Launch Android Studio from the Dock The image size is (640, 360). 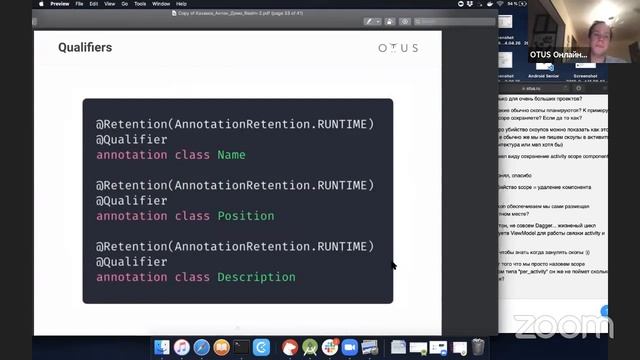tap(310, 347)
